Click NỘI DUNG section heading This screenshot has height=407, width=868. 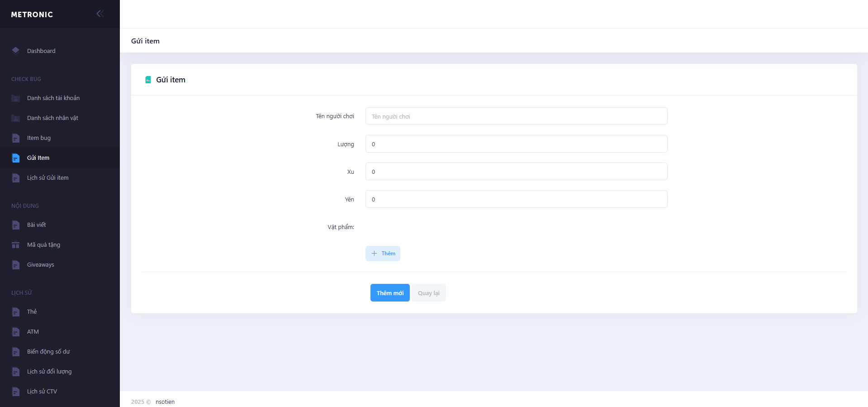[25, 206]
